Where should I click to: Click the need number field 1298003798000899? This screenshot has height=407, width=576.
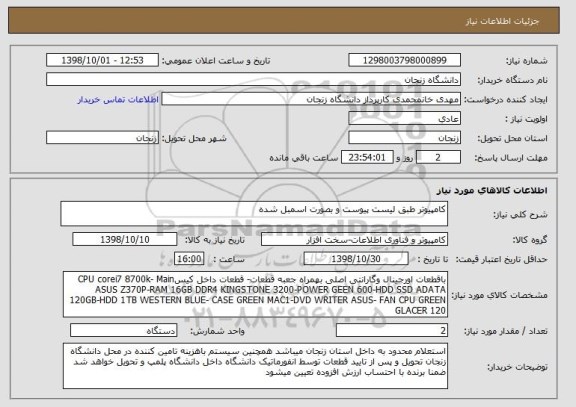point(404,60)
